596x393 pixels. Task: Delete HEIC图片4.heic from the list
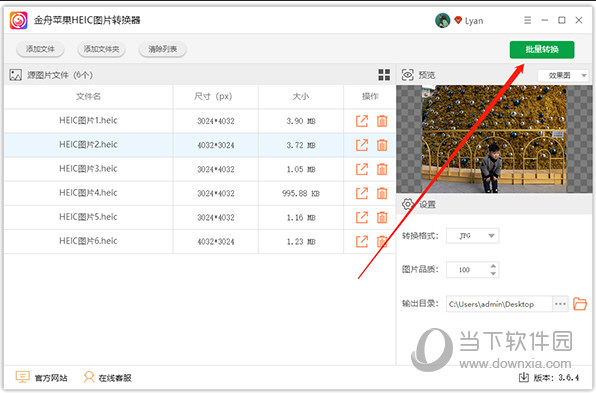382,193
